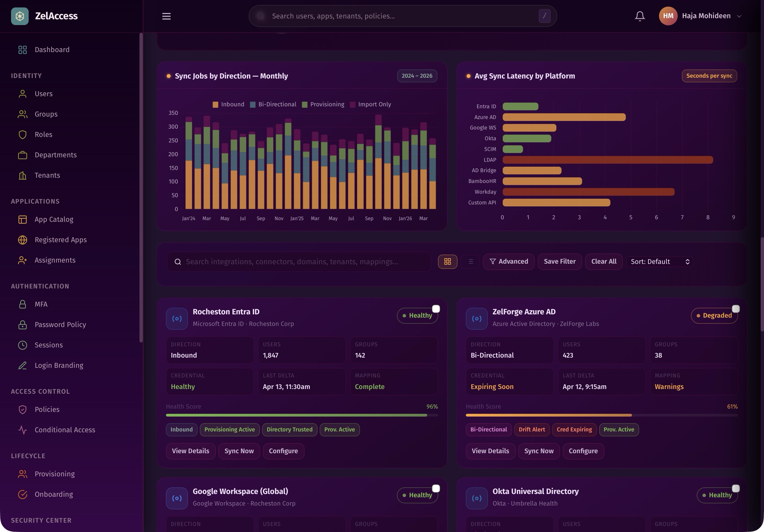Check the ZelForge Azure AD card checkbox
This screenshot has width=764, height=532.
735,309
